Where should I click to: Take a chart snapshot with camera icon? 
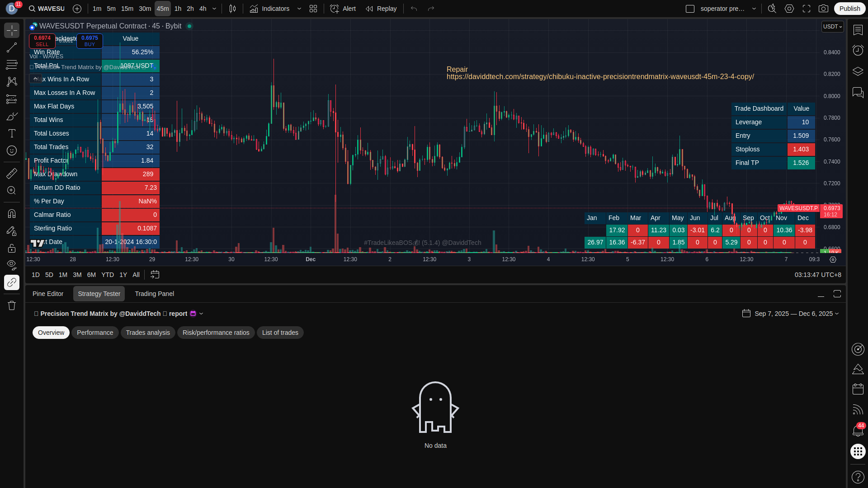[823, 9]
